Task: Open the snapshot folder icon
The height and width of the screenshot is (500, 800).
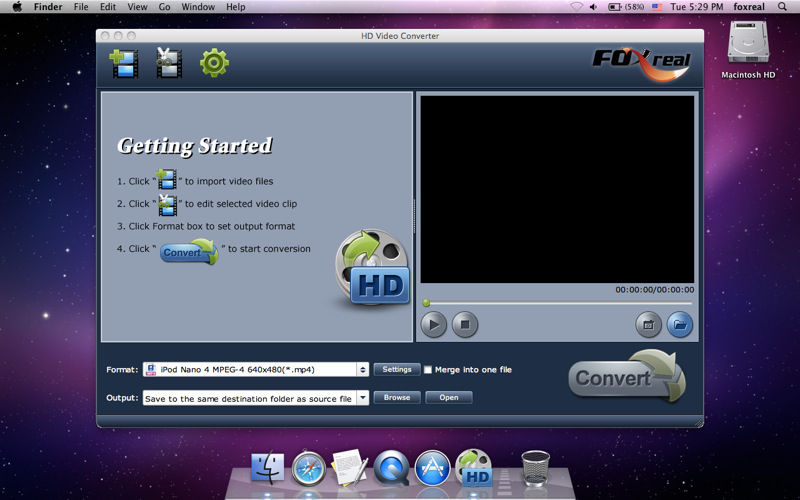Action: [x=680, y=324]
